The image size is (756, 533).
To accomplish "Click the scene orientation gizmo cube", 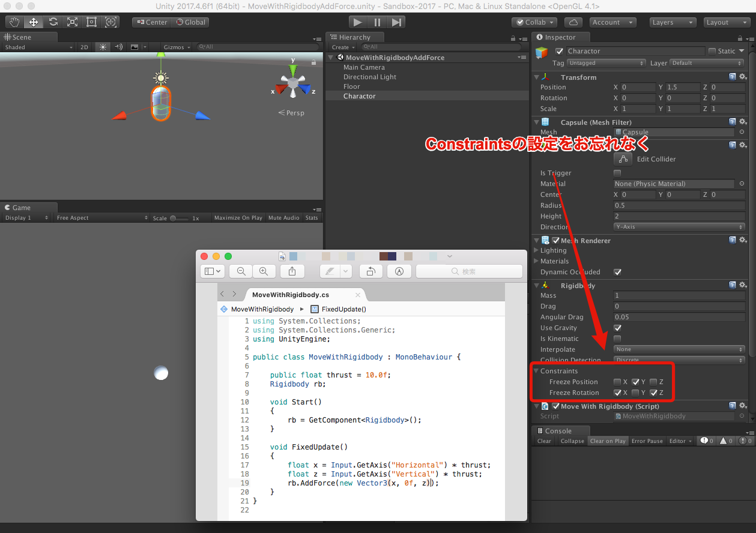I will pos(292,82).
